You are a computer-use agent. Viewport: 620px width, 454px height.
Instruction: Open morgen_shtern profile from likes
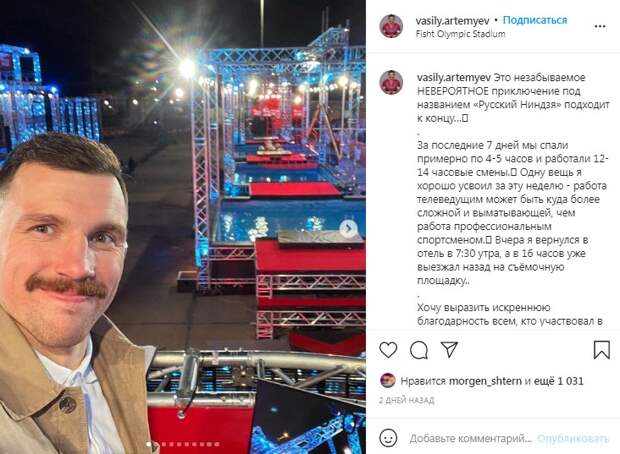pyautogui.click(x=485, y=381)
